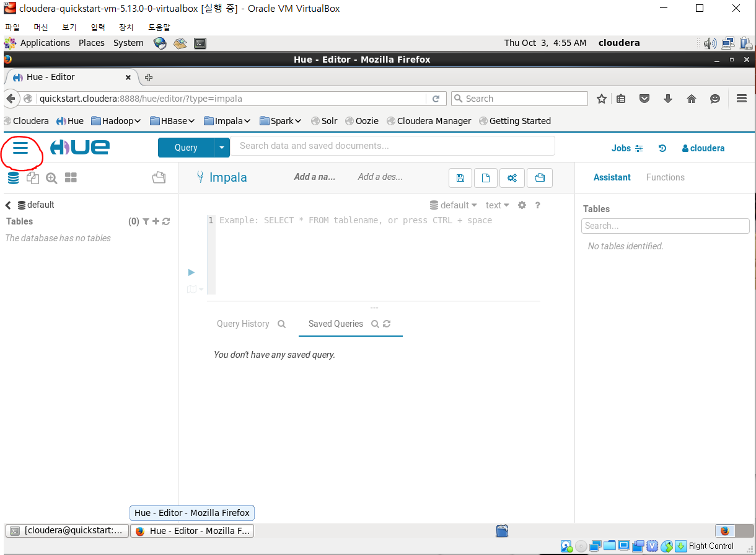
Task: Click the Query button
Action: coord(186,148)
